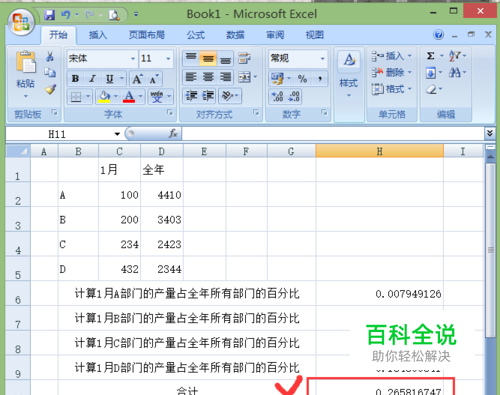Apply percent style to cells
The width and height of the screenshot is (500, 395).
(x=302, y=79)
